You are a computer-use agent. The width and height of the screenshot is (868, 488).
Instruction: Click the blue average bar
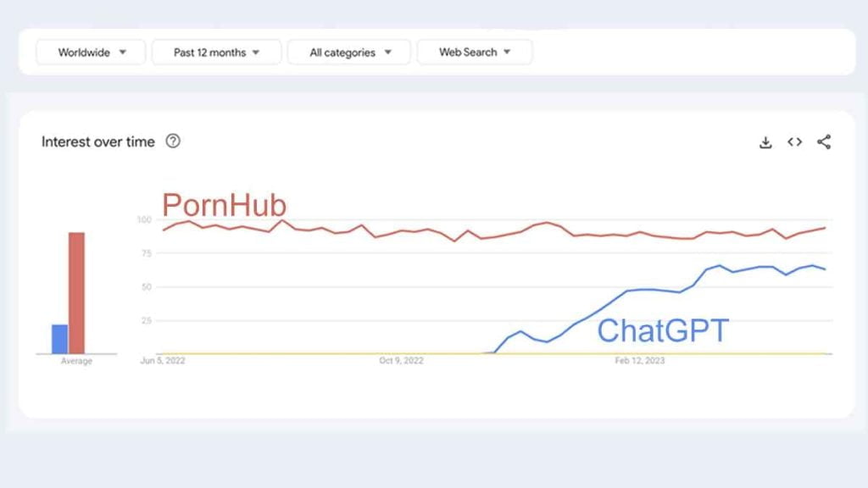point(60,339)
